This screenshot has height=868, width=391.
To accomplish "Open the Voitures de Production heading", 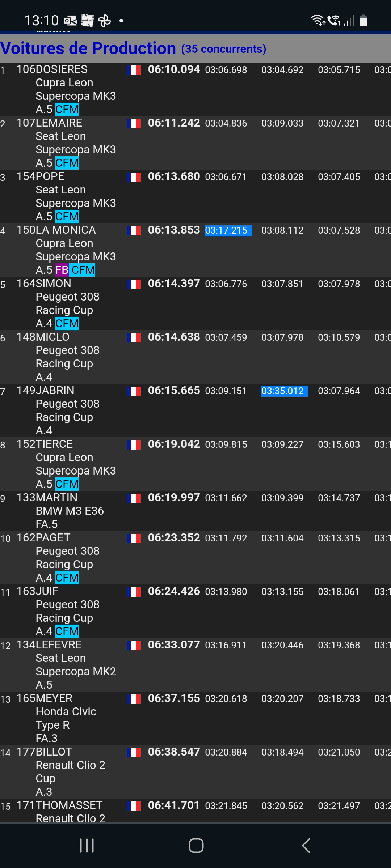I will click(88, 48).
